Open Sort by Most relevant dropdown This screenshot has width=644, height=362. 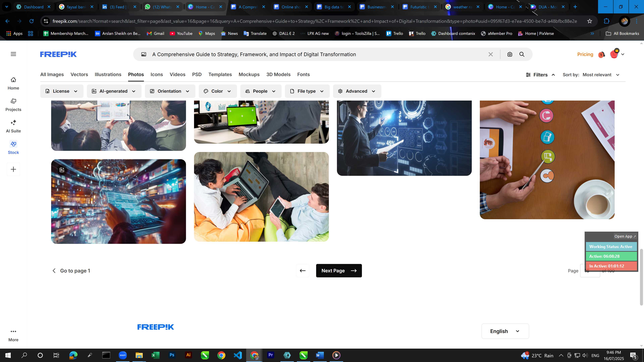click(601, 75)
